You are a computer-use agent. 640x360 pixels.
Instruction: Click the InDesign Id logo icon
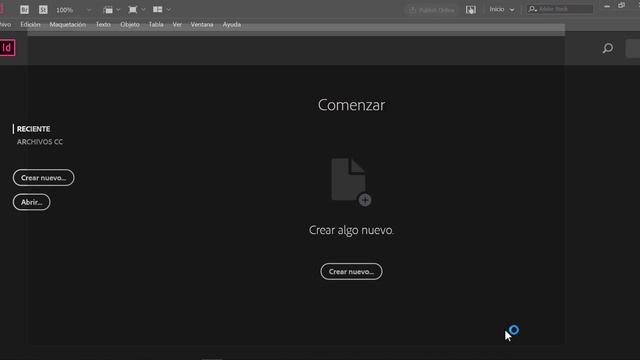click(x=7, y=48)
